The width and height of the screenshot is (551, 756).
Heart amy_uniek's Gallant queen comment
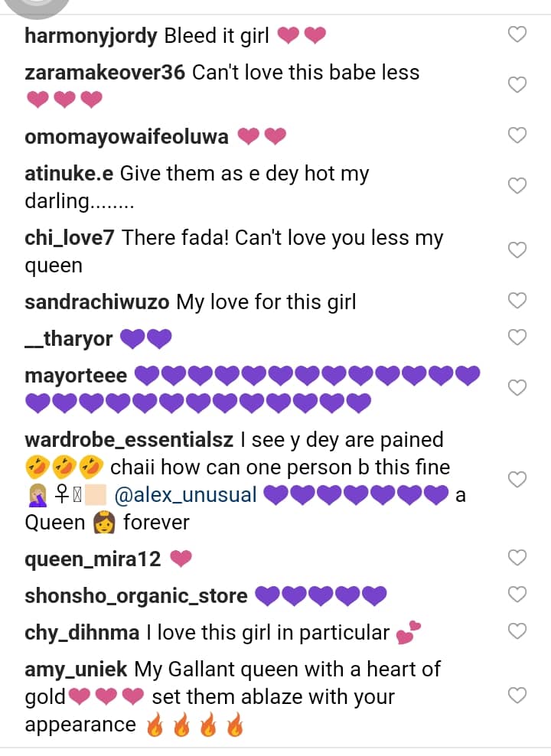pos(518,696)
